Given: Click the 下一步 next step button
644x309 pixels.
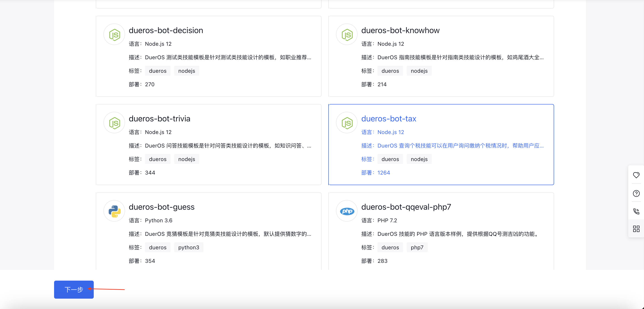Looking at the screenshot, I should coord(74,289).
